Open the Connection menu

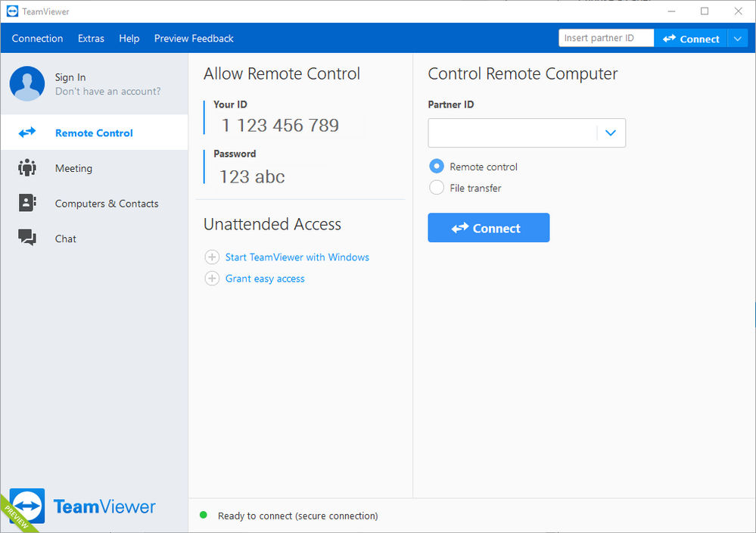point(37,39)
